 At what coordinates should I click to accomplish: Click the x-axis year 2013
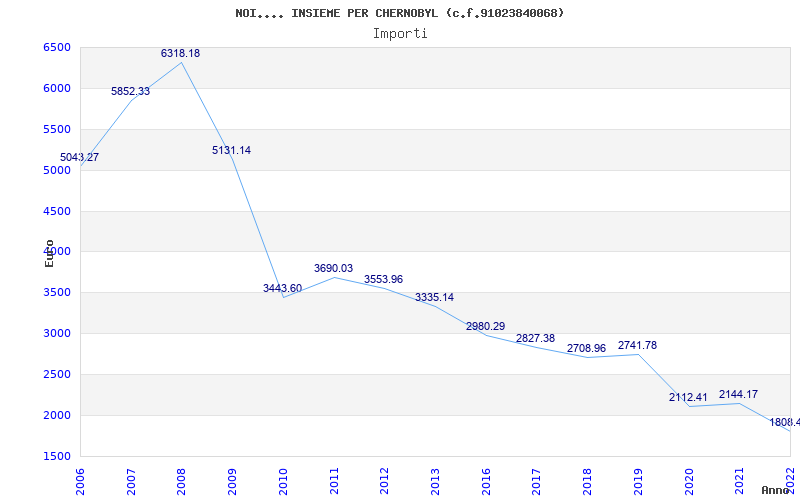click(435, 481)
